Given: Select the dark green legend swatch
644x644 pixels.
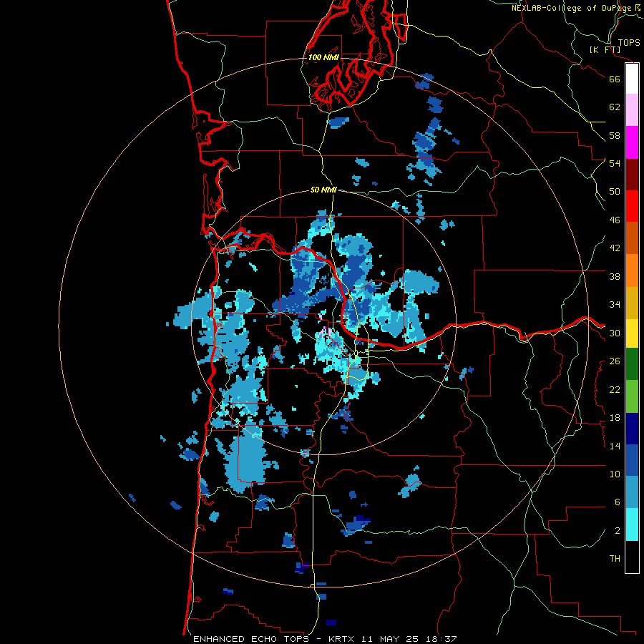Looking at the screenshot, I should click(x=632, y=364).
